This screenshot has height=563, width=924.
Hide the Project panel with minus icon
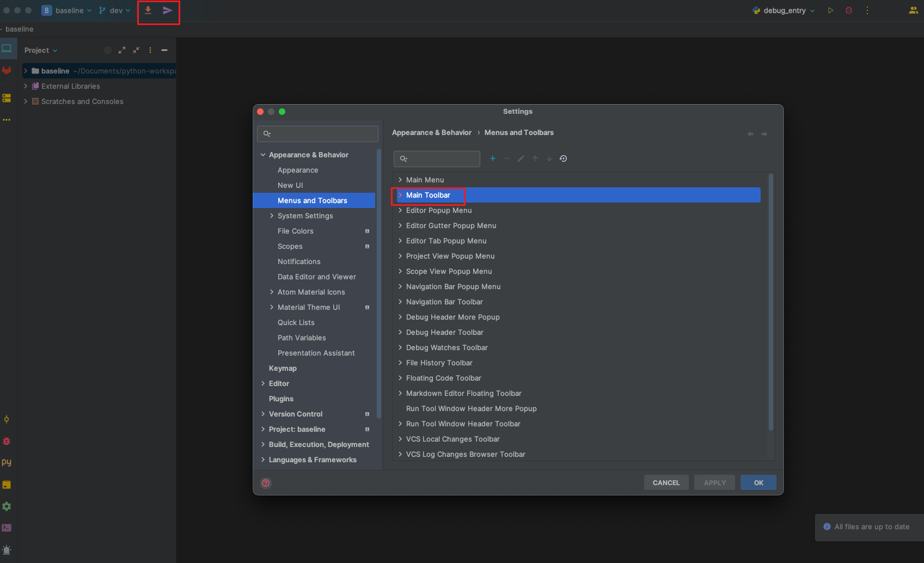pos(164,50)
